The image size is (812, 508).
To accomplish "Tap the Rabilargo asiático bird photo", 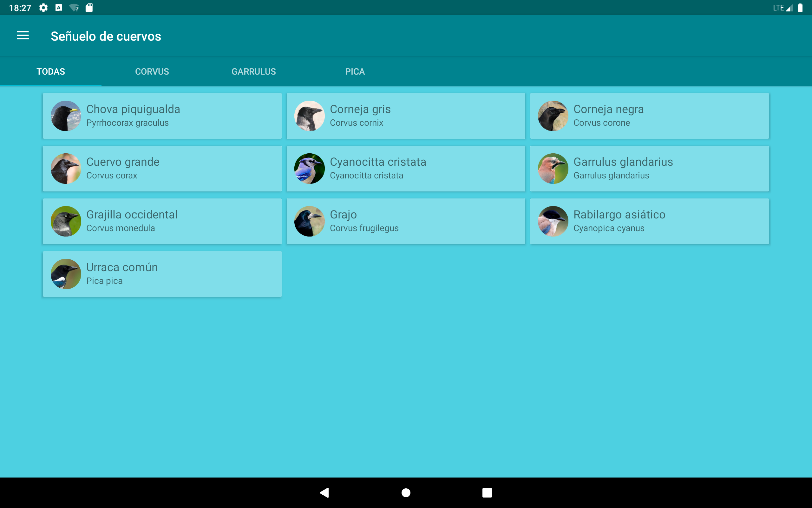I will [553, 221].
